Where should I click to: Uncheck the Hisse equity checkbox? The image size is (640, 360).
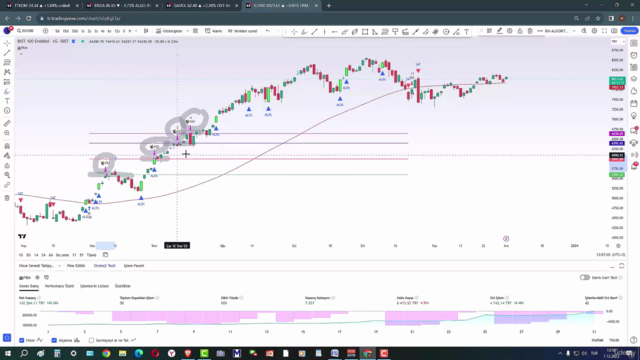tap(22, 340)
